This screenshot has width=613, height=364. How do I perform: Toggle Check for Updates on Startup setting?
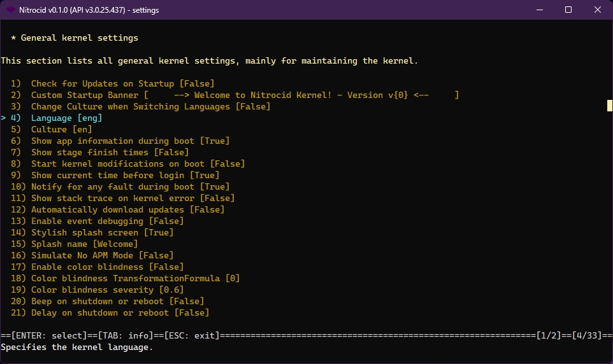tap(122, 84)
